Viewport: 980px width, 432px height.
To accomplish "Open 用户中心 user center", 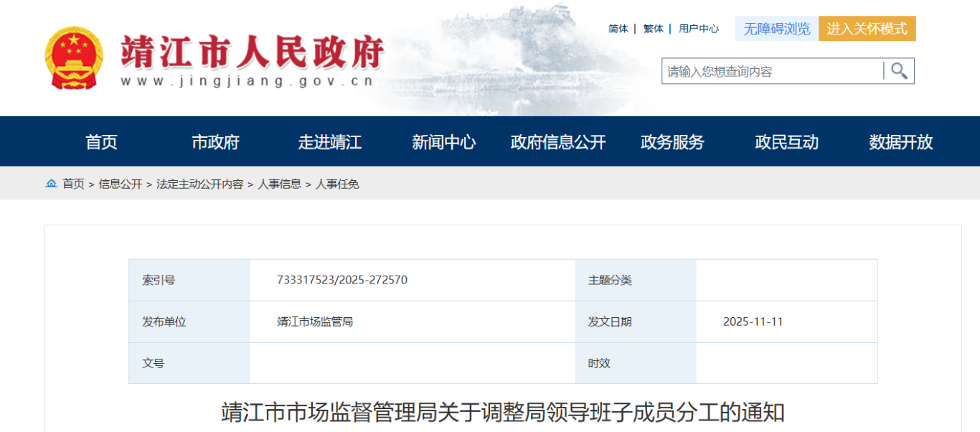I will [x=698, y=29].
